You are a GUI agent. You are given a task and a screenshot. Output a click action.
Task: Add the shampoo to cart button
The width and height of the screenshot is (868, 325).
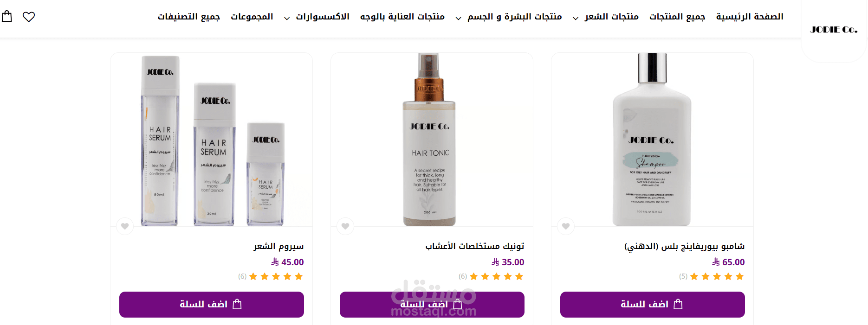tap(653, 305)
